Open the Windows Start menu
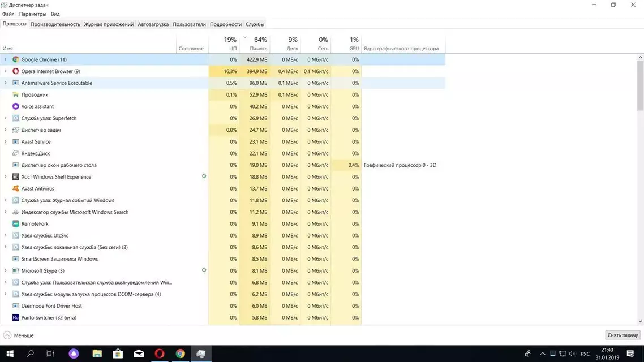Image resolution: width=644 pixels, height=362 pixels. 10,354
